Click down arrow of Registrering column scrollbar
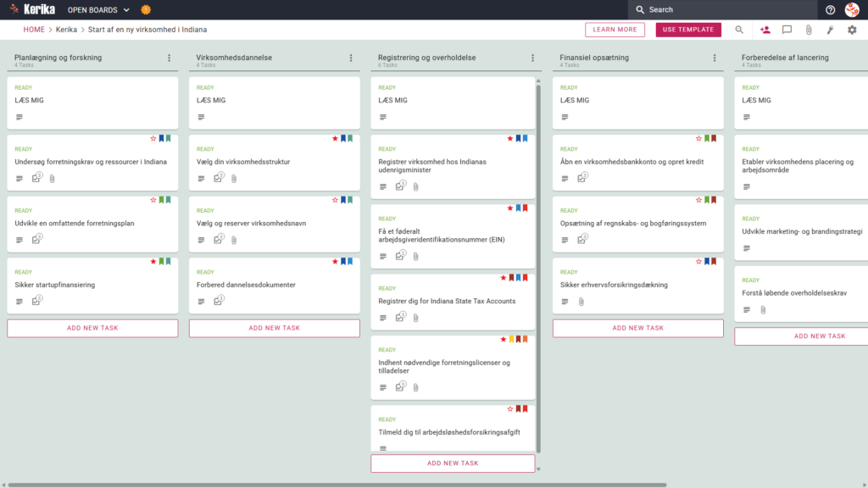This screenshot has width=868, height=488. pyautogui.click(x=538, y=469)
